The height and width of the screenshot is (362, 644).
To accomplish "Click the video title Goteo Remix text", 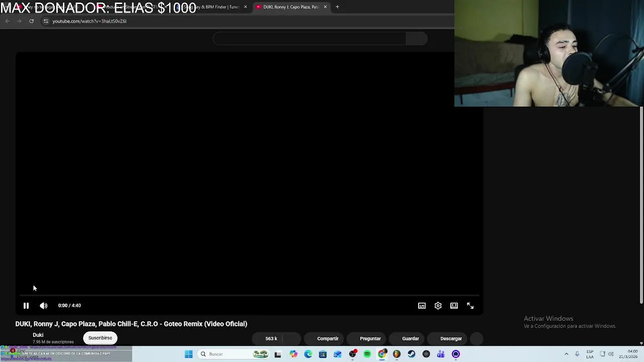I will click(131, 324).
